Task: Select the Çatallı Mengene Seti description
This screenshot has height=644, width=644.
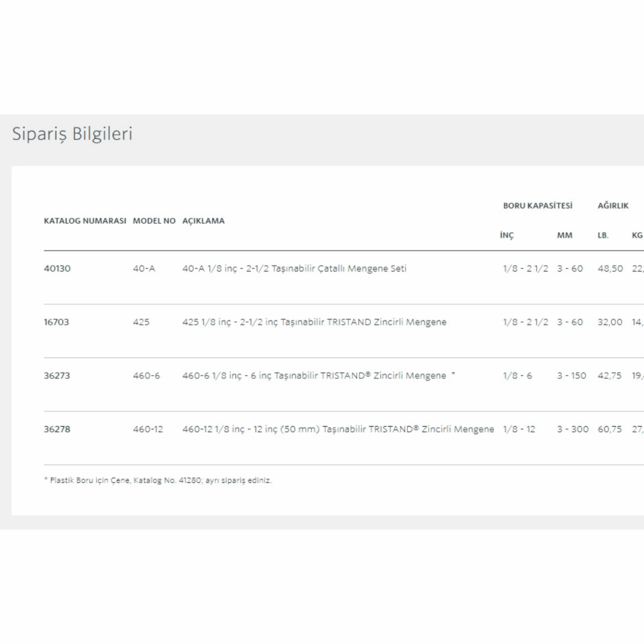Action: click(x=294, y=268)
